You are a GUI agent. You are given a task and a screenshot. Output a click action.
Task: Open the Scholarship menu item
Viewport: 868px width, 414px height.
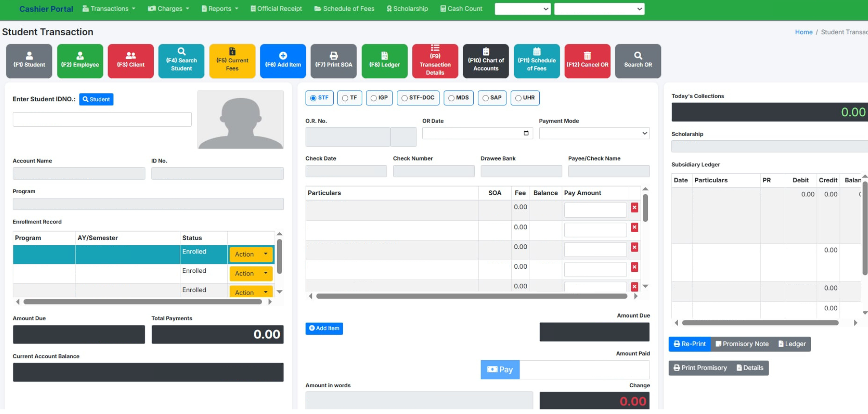tap(407, 9)
